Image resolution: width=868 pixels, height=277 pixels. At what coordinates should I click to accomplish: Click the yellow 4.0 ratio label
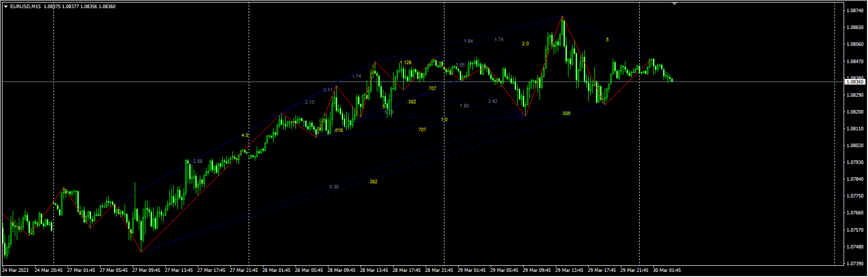coord(245,135)
